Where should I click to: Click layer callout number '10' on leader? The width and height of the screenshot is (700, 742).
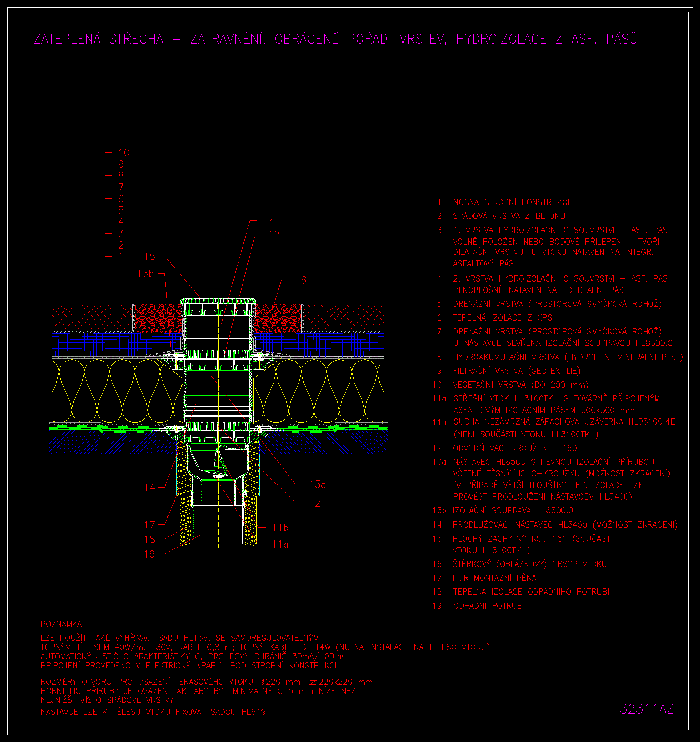tap(124, 153)
